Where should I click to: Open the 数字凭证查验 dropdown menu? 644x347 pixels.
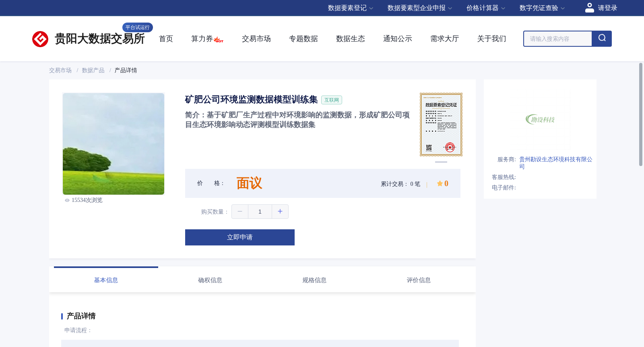(542, 8)
